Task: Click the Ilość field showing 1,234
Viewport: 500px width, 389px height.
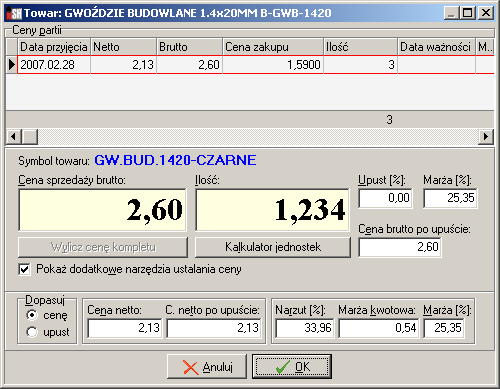Action: pyautogui.click(x=272, y=210)
